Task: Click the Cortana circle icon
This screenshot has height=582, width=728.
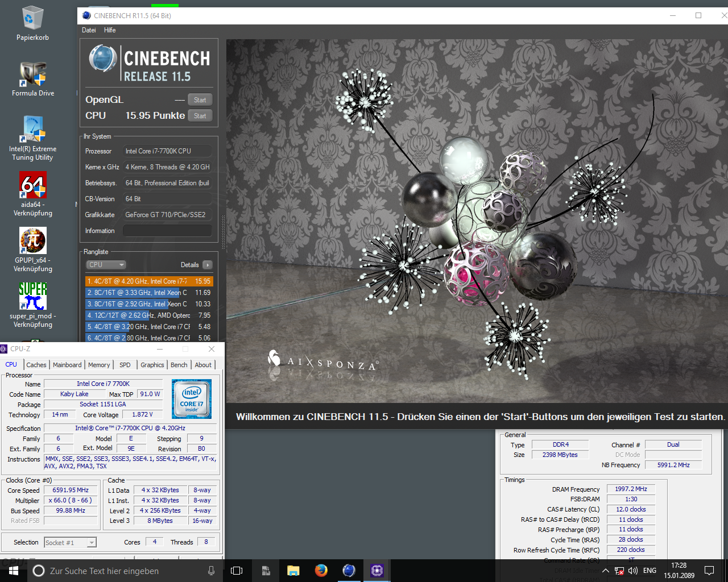Action: point(39,571)
